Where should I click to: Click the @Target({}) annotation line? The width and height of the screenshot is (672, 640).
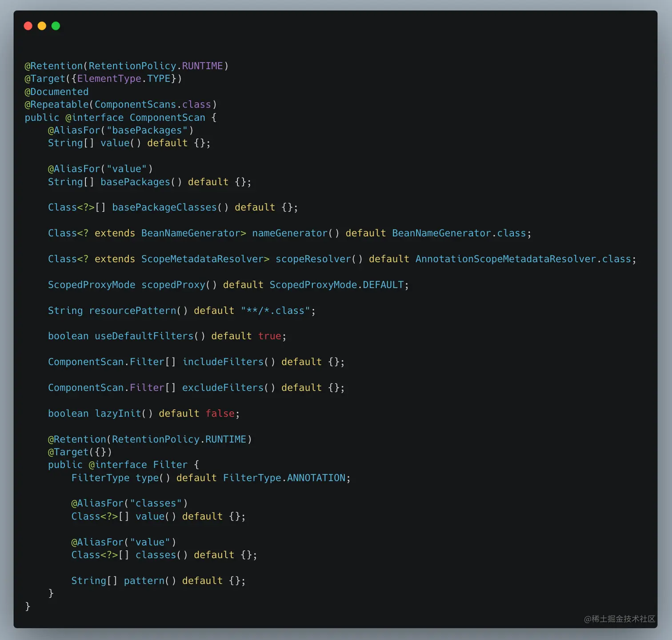coord(80,452)
